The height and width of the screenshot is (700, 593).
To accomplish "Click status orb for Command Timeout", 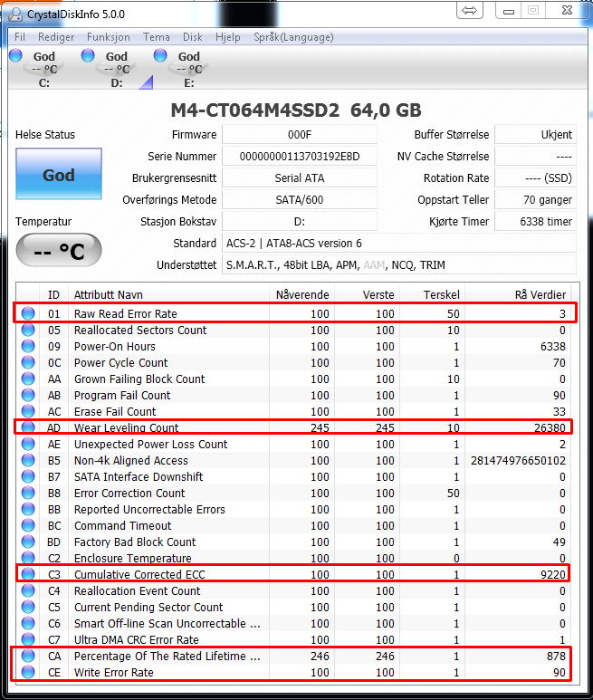I will pyautogui.click(x=28, y=525).
